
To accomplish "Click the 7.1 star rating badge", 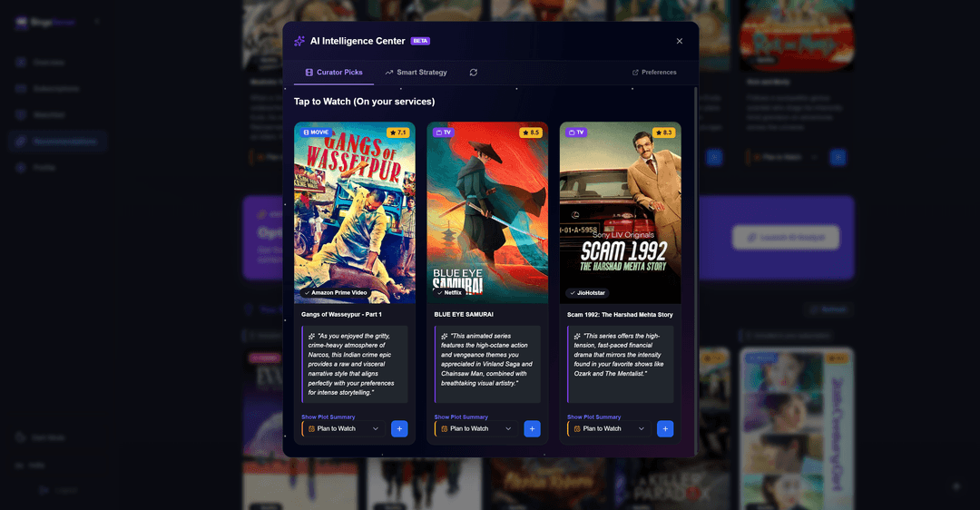I will click(398, 132).
